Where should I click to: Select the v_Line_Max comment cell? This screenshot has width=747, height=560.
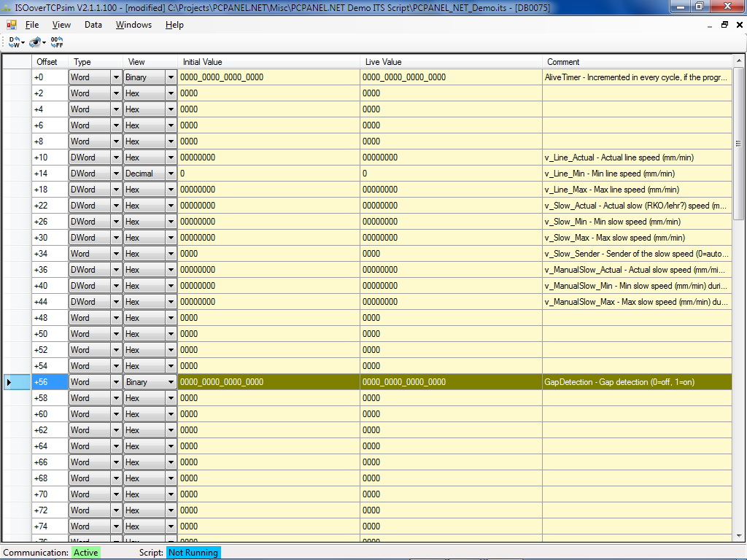coord(637,190)
